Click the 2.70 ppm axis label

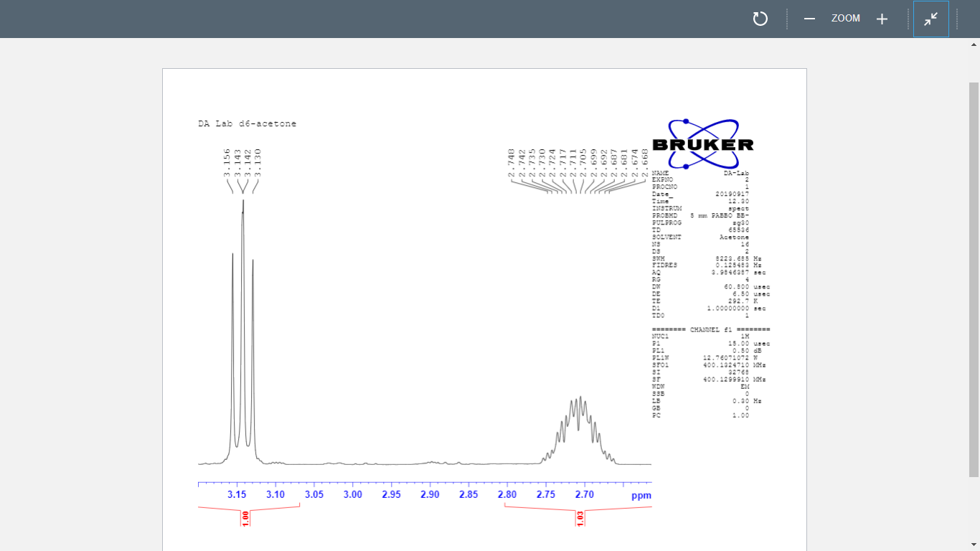pyautogui.click(x=585, y=495)
